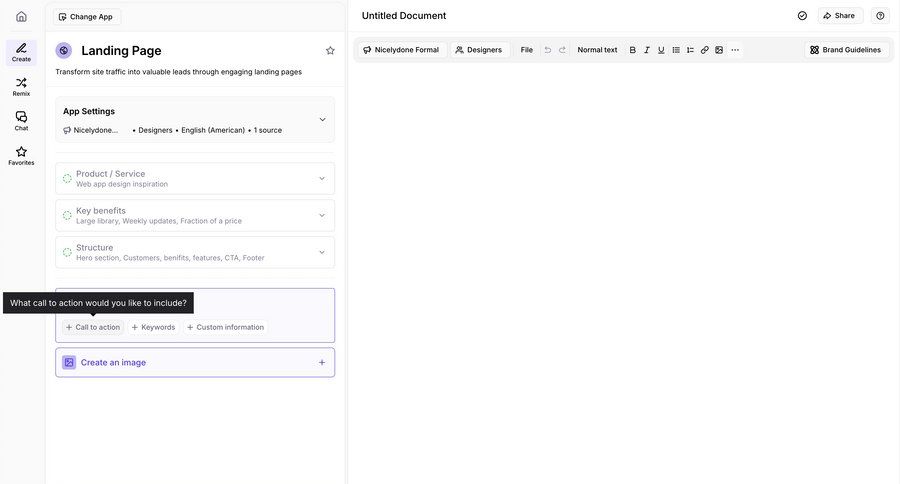The height and width of the screenshot is (484, 900).
Task: Open the Chat panel from sidebar
Action: pos(21,120)
